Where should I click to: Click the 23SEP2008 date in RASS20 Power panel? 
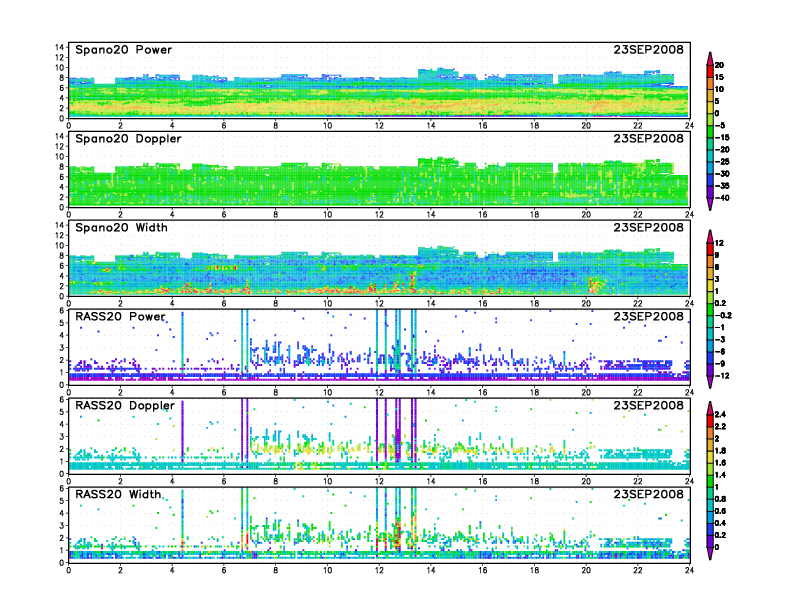tap(649, 317)
